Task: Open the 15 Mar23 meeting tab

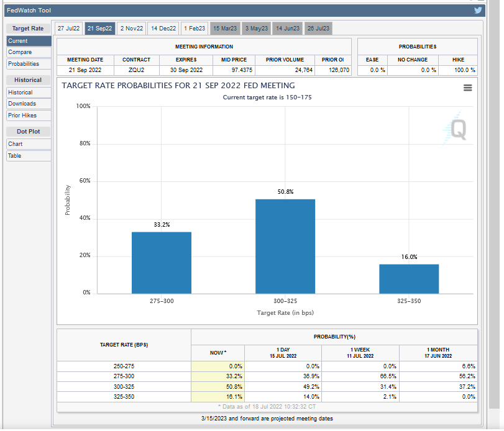Action: [x=225, y=29]
